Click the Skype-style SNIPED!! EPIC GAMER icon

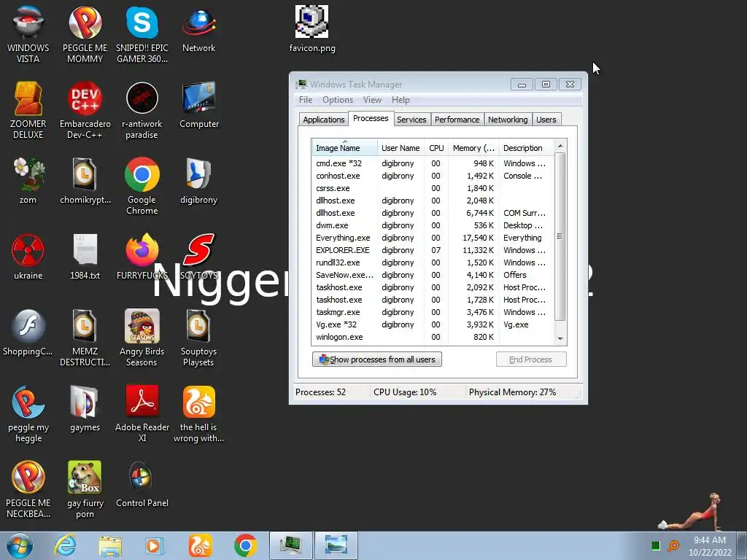(x=142, y=34)
